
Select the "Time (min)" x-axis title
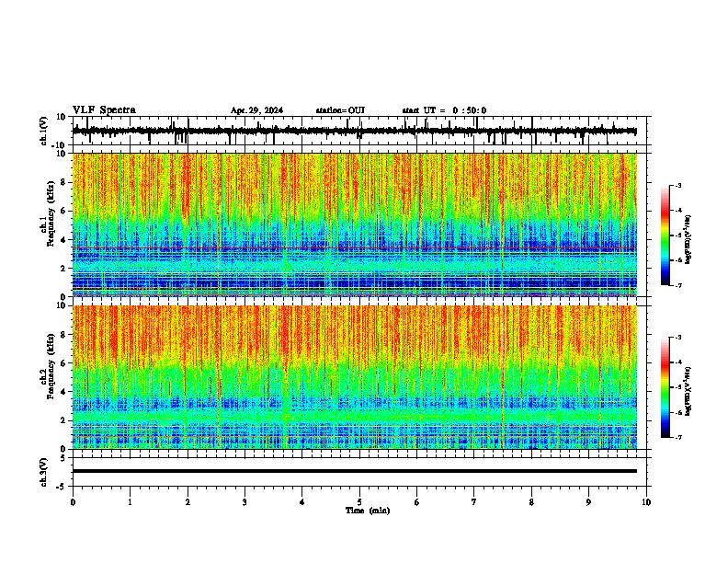coord(368,511)
